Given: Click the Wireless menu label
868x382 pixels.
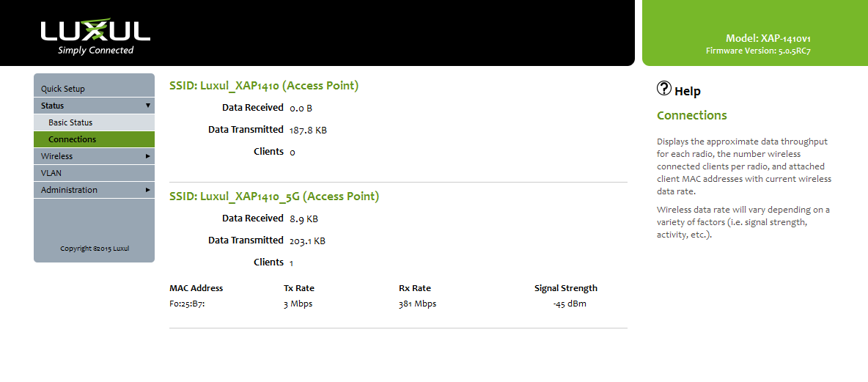Looking at the screenshot, I should coord(56,156).
